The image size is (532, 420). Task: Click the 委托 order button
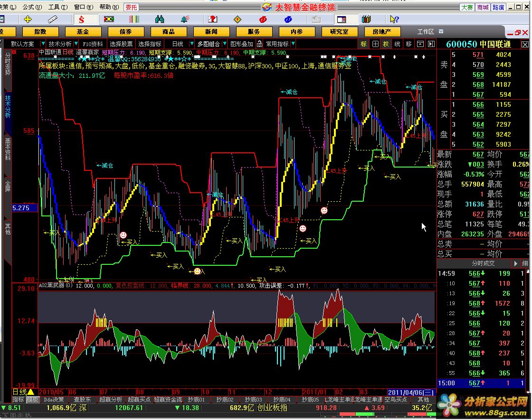click(x=131, y=7)
